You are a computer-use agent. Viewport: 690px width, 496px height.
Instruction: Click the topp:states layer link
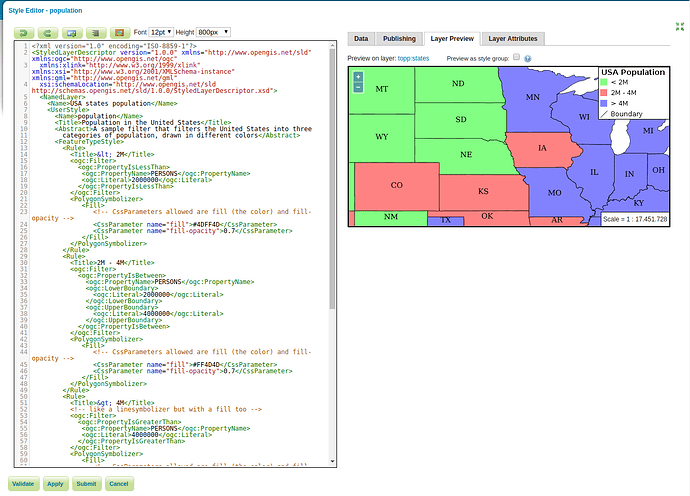(x=413, y=58)
